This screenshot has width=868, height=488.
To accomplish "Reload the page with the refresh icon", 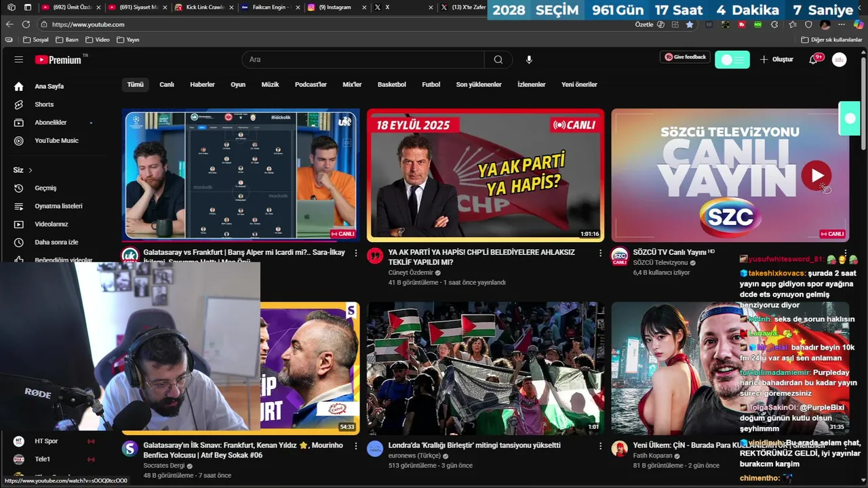I will point(26,24).
